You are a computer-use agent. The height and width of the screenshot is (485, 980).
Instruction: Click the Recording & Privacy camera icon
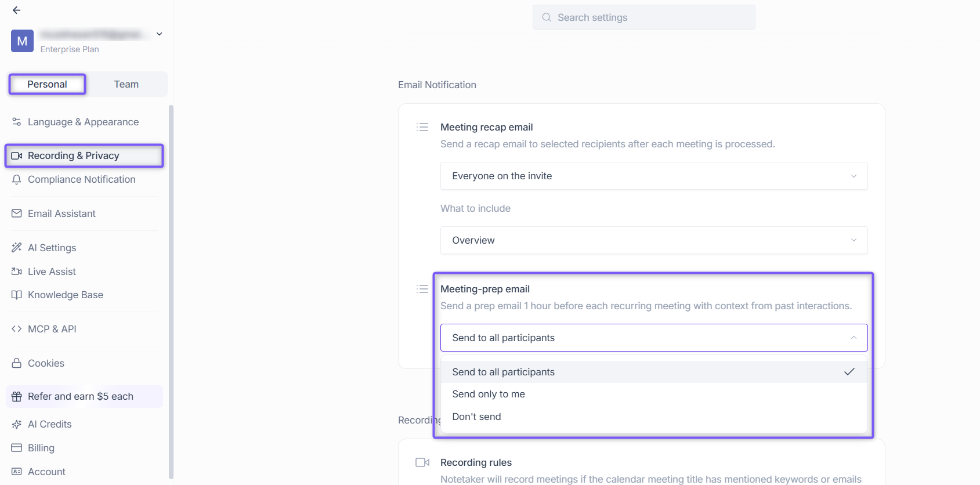[x=17, y=155]
